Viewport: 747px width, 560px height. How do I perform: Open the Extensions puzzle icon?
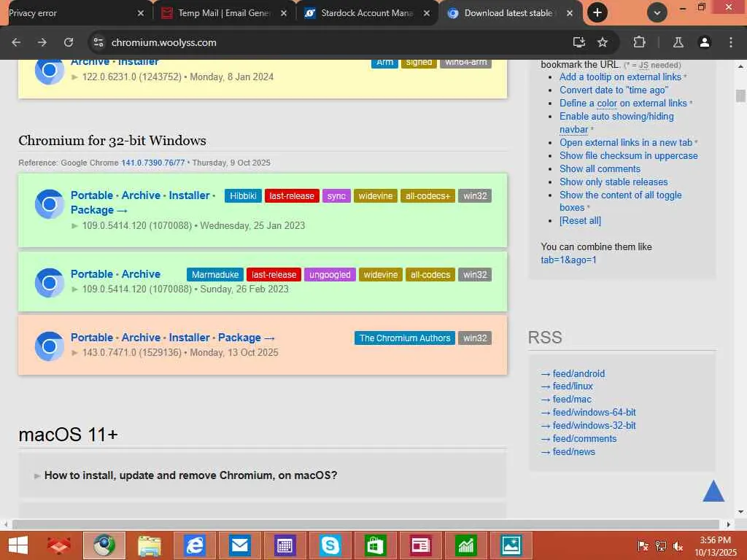click(639, 42)
